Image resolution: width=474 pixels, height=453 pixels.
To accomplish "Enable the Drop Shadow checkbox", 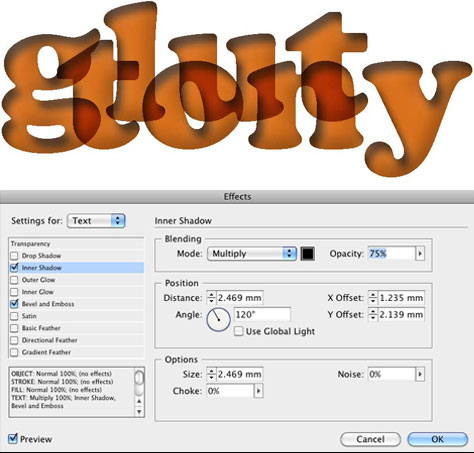I will 14,256.
